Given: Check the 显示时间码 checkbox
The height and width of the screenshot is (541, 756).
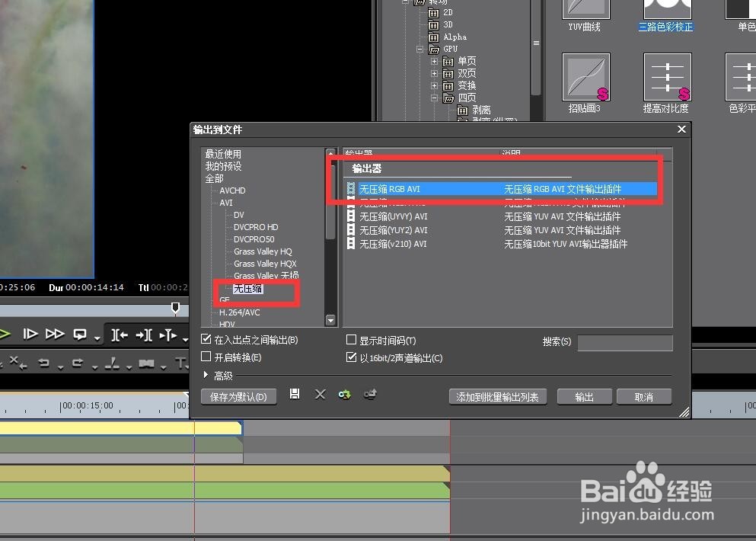Looking at the screenshot, I should [351, 341].
